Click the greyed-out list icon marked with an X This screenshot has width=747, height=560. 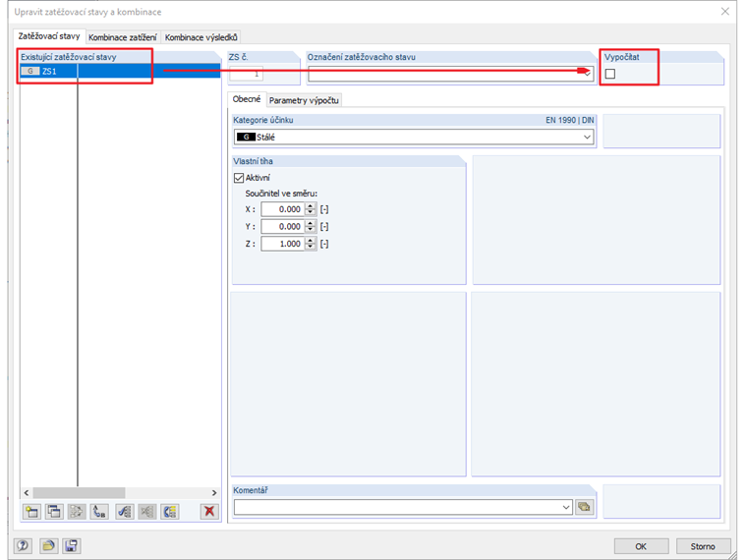[147, 512]
